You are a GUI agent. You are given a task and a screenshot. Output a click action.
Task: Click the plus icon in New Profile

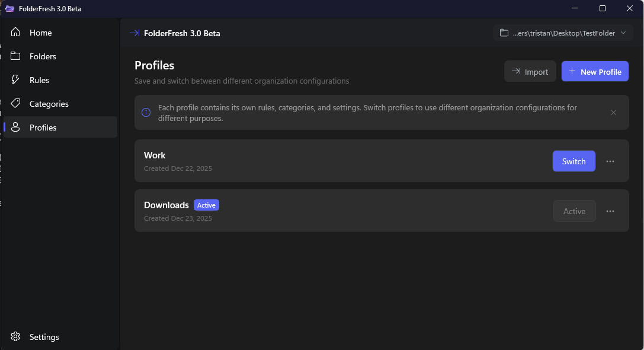click(572, 71)
